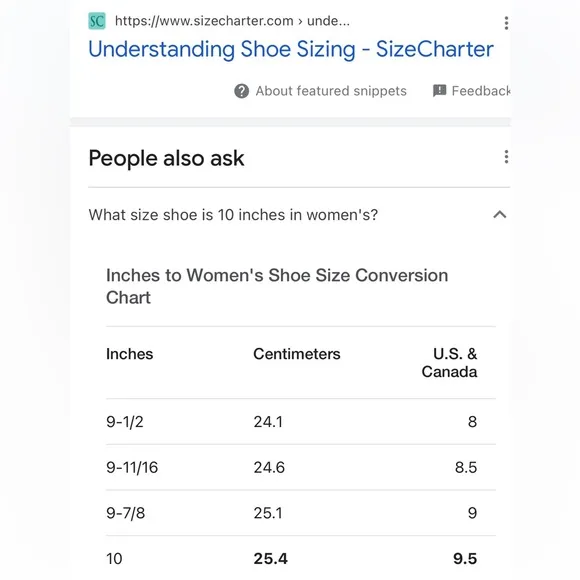
Task: Select the 9-1/2 inches table row
Action: [x=301, y=422]
